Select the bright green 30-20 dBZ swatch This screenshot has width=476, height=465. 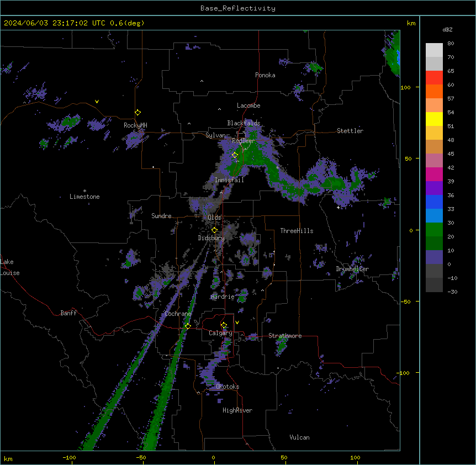(x=434, y=230)
